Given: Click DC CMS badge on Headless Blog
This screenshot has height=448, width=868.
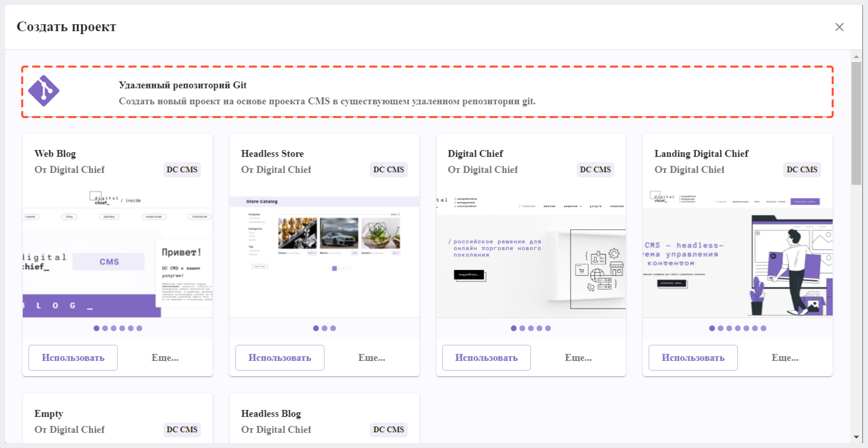Looking at the screenshot, I should [x=389, y=430].
